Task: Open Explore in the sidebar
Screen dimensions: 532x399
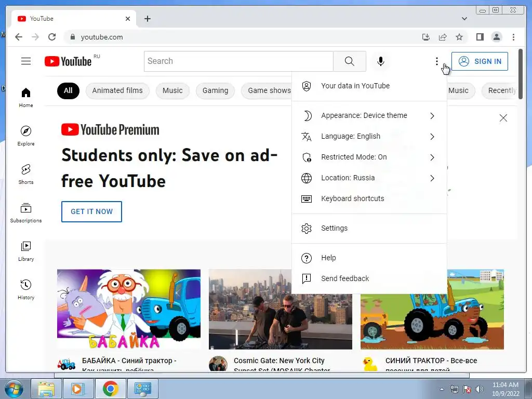Action: point(26,136)
